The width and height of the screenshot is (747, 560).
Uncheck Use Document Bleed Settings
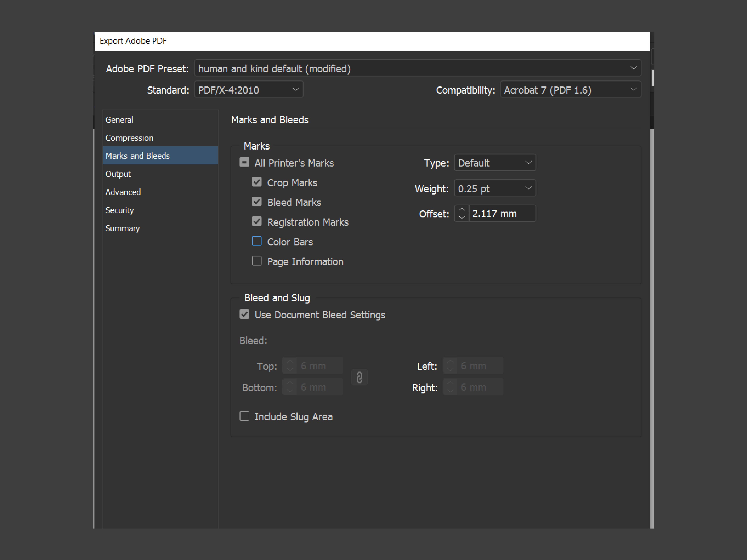[244, 314]
